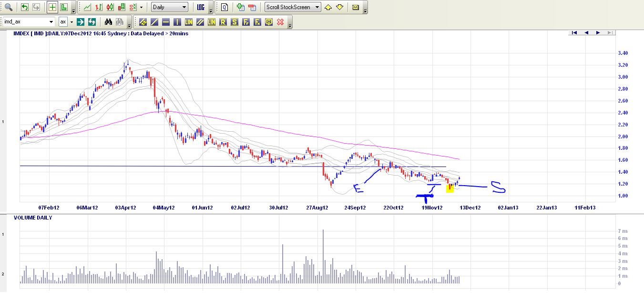
Task: Select the R resistance line tool
Action: [x=223, y=21]
